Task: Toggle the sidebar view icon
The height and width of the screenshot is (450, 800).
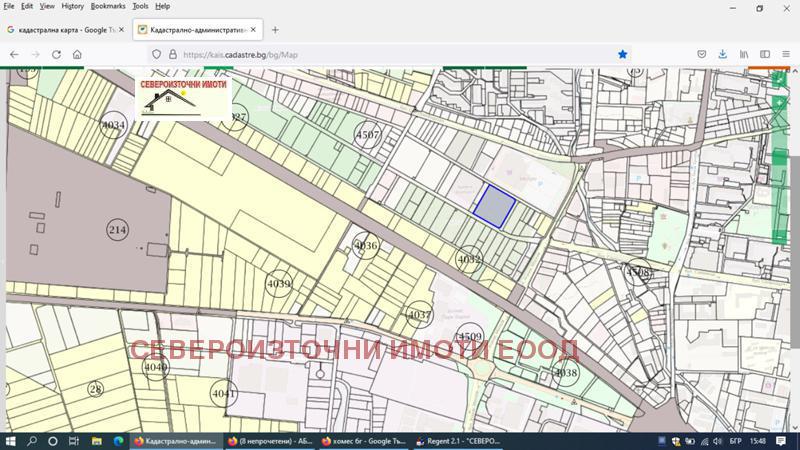Action: [x=765, y=54]
